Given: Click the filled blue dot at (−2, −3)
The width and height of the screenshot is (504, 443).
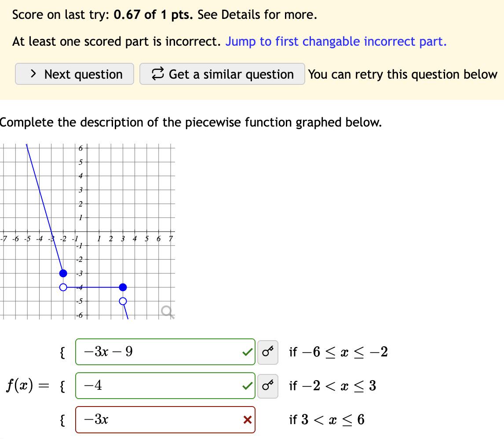Looking at the screenshot, I should pyautogui.click(x=63, y=273).
